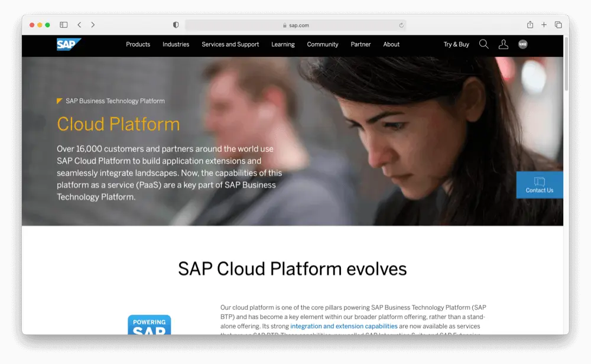The height and width of the screenshot is (364, 591).
Task: Click the privacy shield icon
Action: click(176, 25)
